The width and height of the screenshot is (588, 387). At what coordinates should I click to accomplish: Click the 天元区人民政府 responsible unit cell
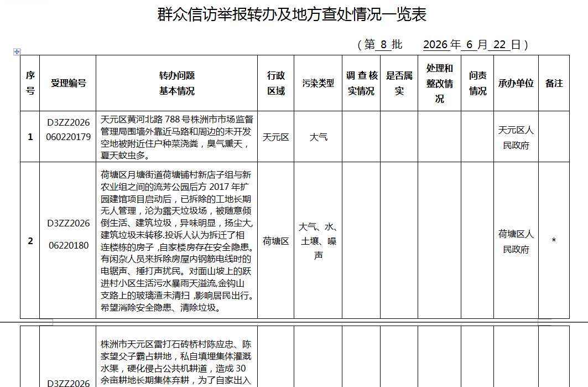pyautogui.click(x=516, y=137)
